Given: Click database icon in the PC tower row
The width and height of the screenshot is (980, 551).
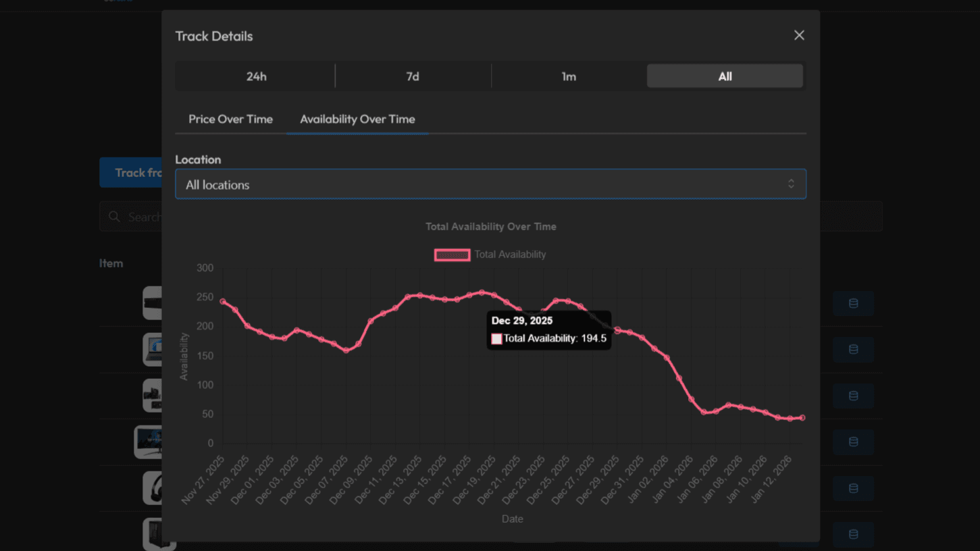Looking at the screenshot, I should 853,534.
